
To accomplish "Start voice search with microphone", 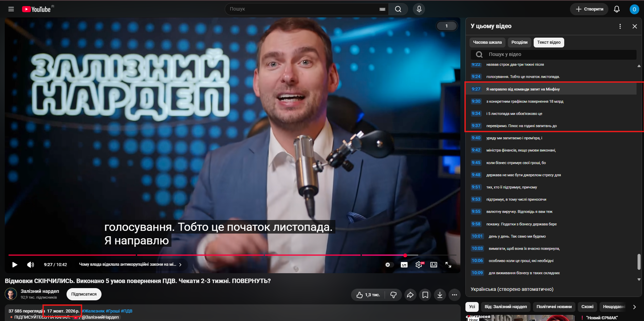I will click(419, 9).
